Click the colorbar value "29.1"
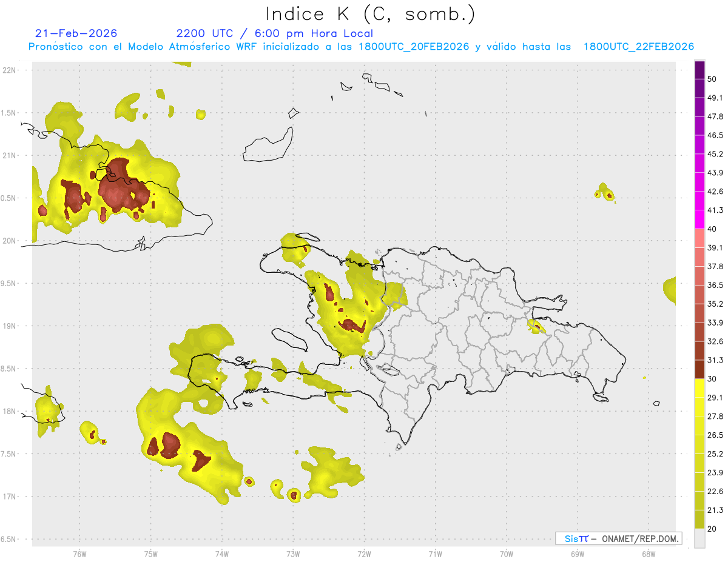Viewport: 728px width, 562px height. pos(716,398)
